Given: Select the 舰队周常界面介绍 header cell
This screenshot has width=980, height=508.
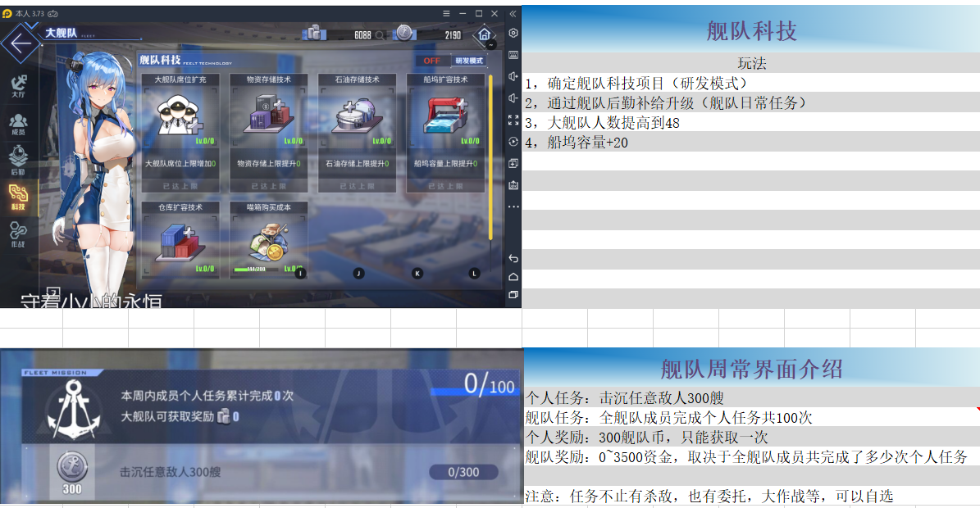Looking at the screenshot, I should [x=750, y=368].
